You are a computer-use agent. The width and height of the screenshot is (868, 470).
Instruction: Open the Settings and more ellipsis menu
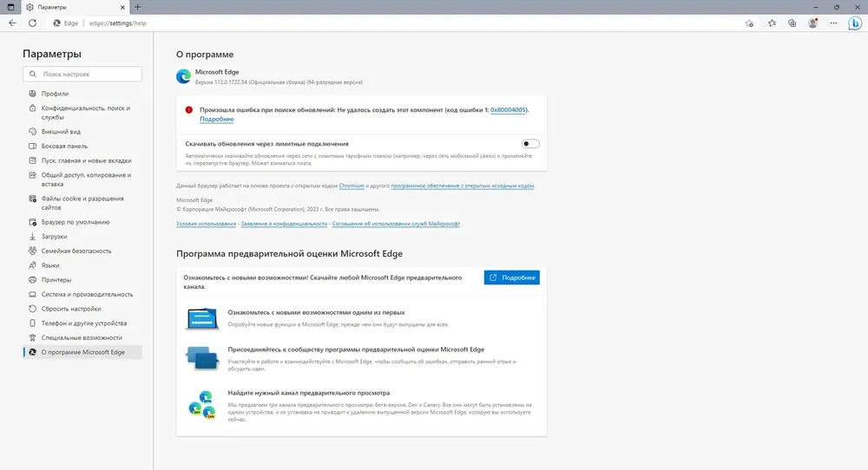point(833,23)
